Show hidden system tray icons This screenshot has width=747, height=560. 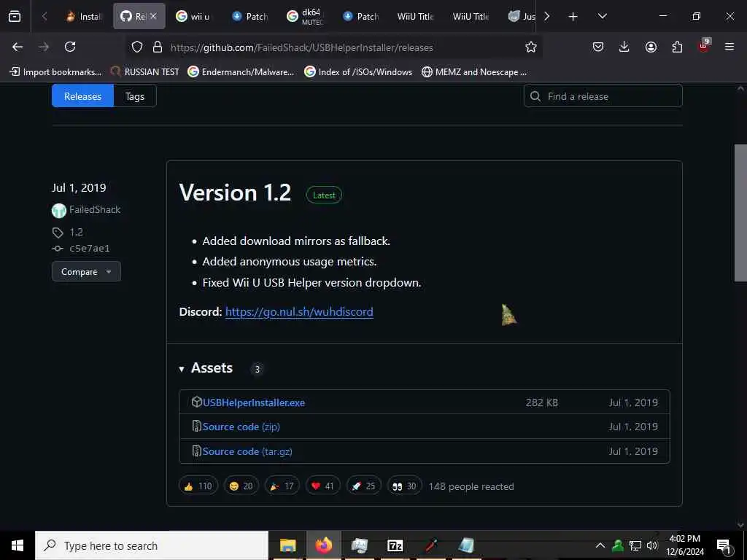click(x=600, y=545)
